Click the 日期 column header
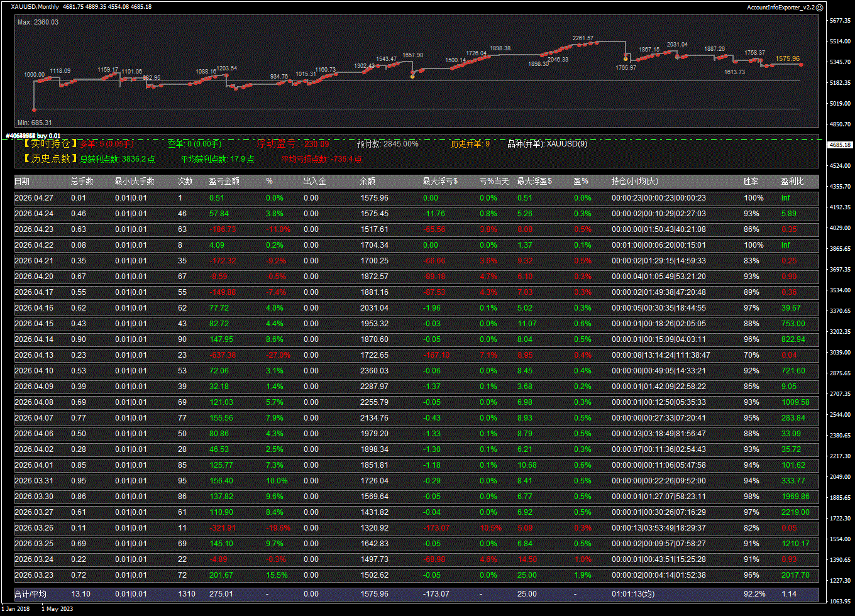Viewport: 855px width, 616px height. pos(22,182)
